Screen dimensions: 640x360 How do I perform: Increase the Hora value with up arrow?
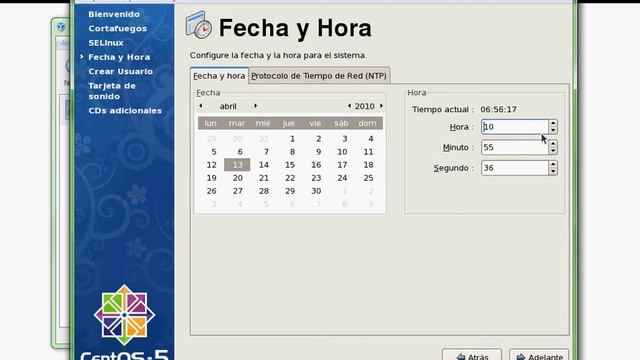(553, 123)
